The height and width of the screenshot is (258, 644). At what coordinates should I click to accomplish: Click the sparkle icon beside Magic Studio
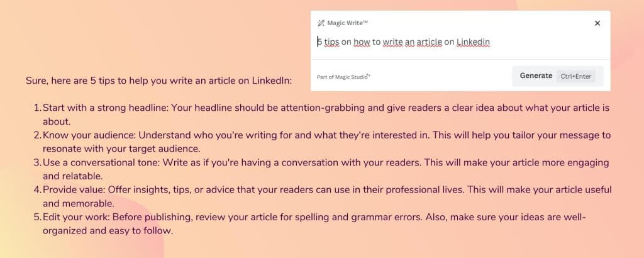pos(369,75)
